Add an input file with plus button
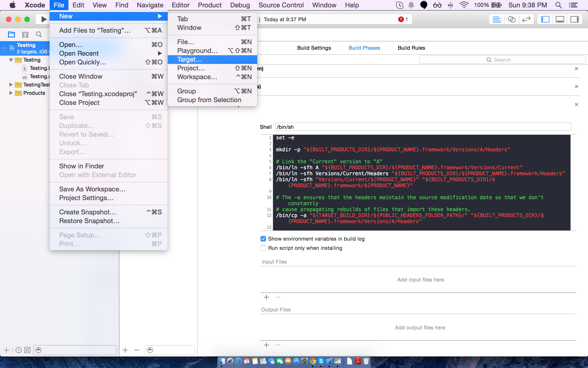 tap(266, 297)
